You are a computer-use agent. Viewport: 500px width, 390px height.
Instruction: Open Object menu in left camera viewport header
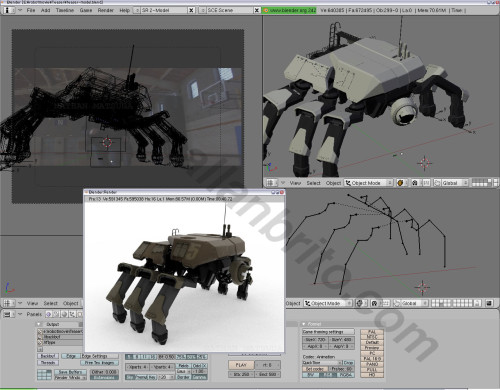coord(71,303)
